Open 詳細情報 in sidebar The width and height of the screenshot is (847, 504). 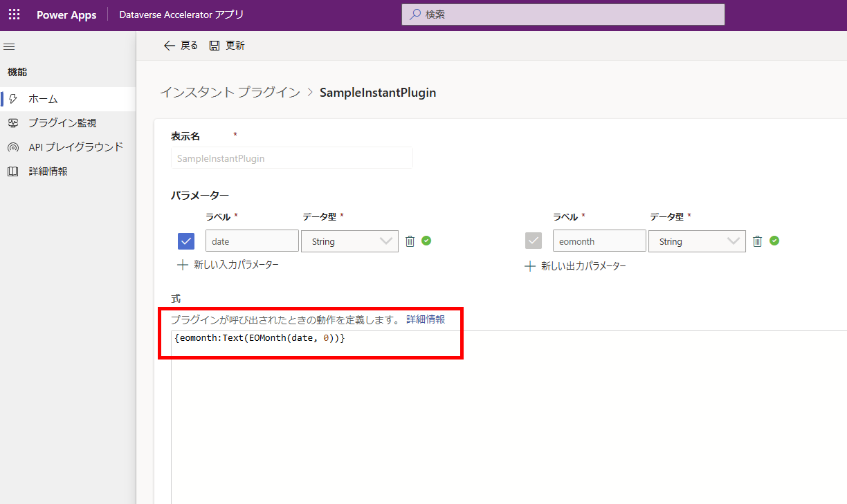(x=68, y=171)
